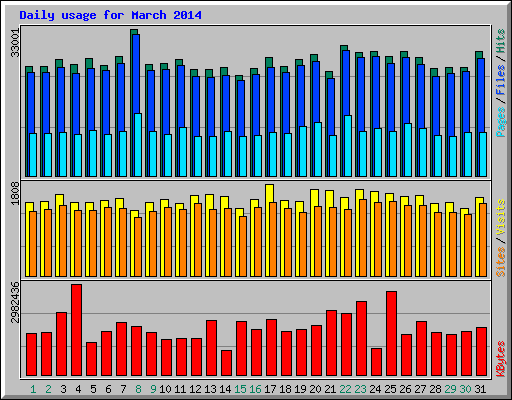Click the orange Sites bar for day 1
This screenshot has height=400, width=512.
(33, 244)
